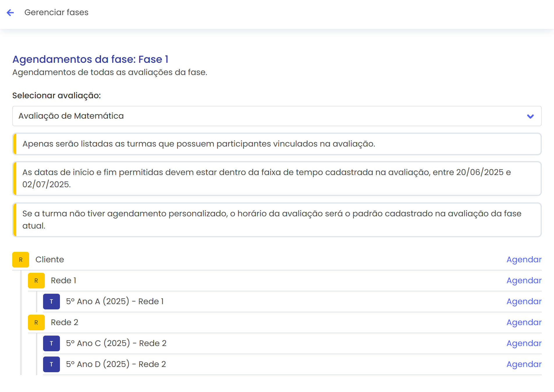Select 5º Ano A (2025) - Rede 1 label
This screenshot has width=554, height=392.
point(115,301)
